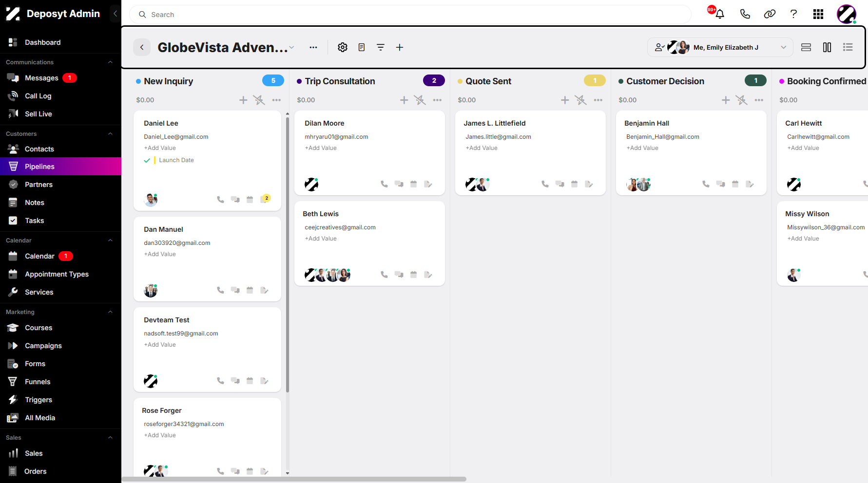Open message icon on Beth Lewis card
This screenshot has height=483, width=868.
click(x=399, y=275)
